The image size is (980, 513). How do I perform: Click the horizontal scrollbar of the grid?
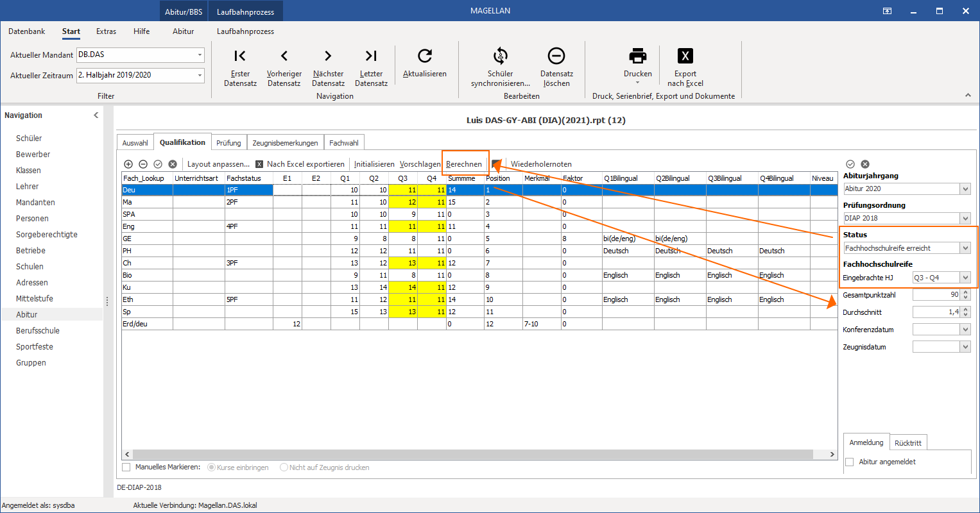pyautogui.click(x=472, y=454)
